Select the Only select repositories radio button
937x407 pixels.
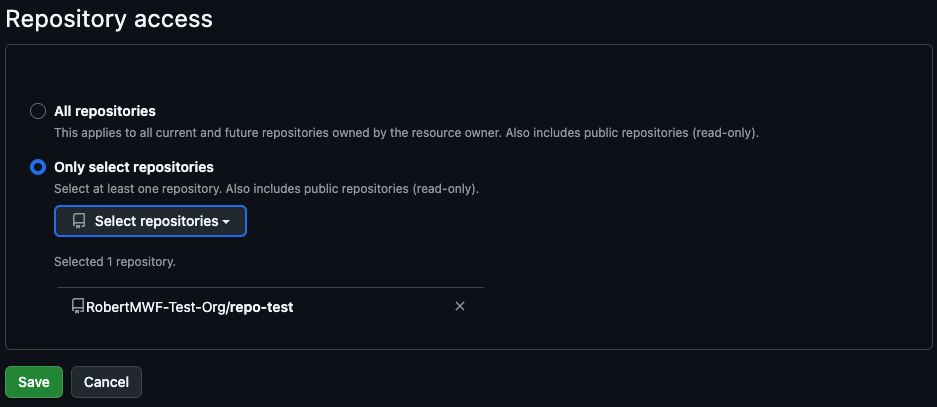tap(38, 167)
